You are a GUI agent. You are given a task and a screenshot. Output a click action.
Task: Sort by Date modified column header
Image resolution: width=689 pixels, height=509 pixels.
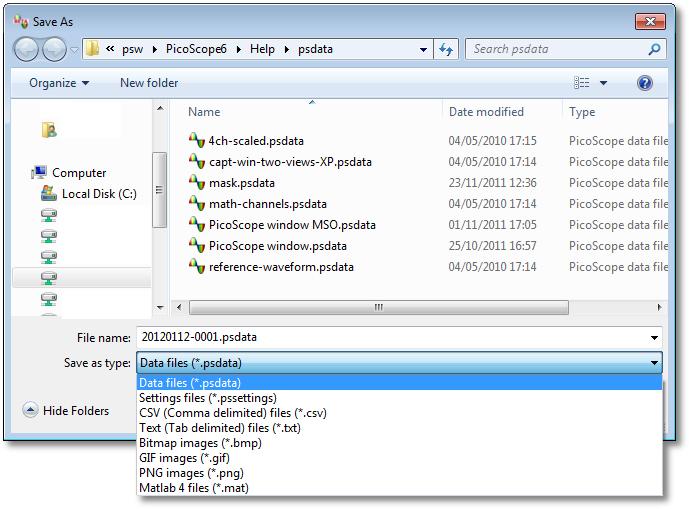tap(486, 112)
